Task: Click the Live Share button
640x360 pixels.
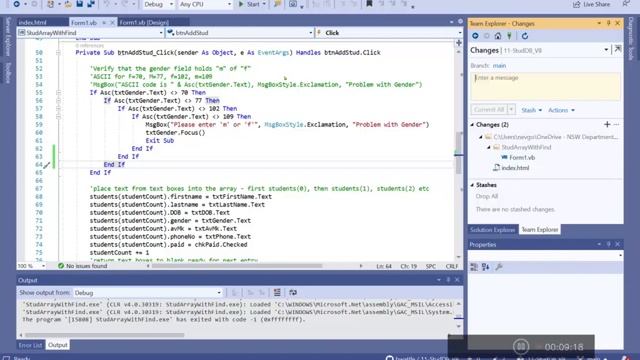Action: (591, 4)
